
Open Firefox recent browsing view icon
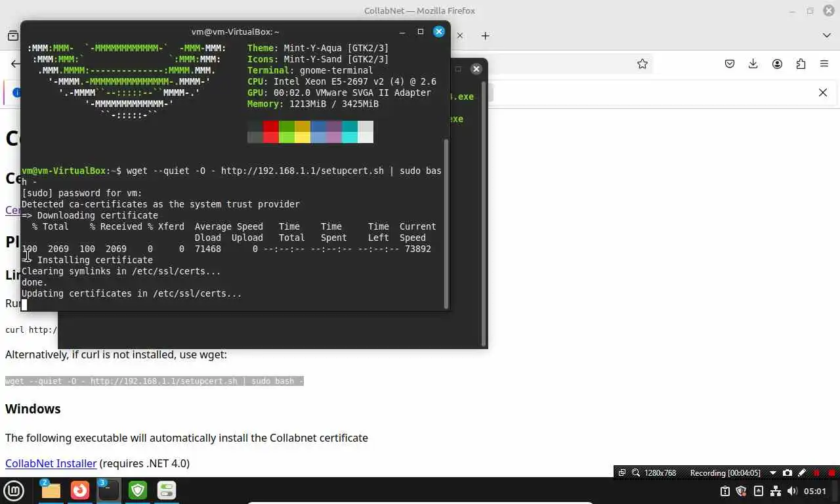pos(12,35)
